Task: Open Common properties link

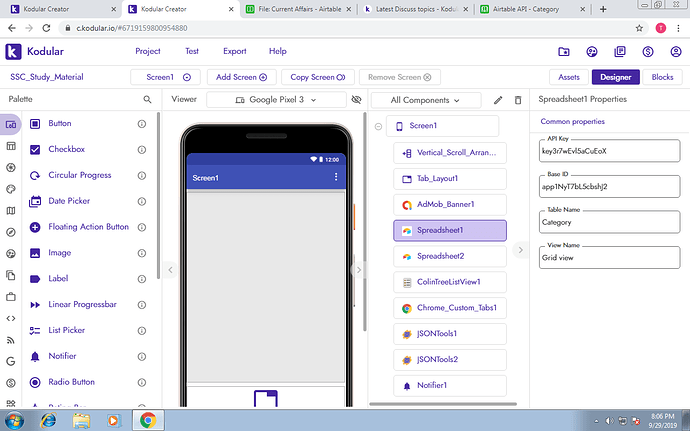Action: click(x=573, y=122)
